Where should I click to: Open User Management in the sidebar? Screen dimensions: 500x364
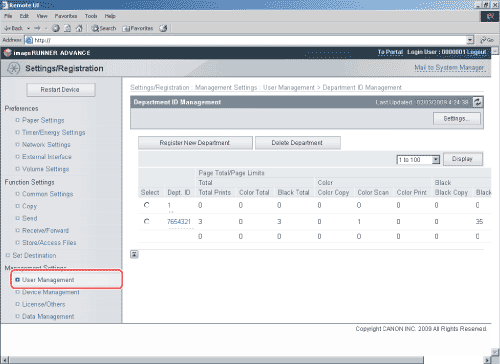point(48,280)
